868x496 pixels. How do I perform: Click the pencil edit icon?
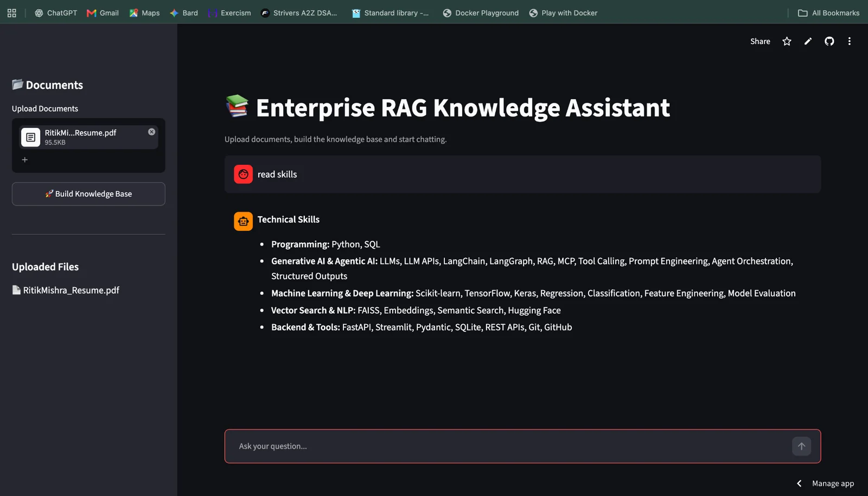(x=808, y=41)
